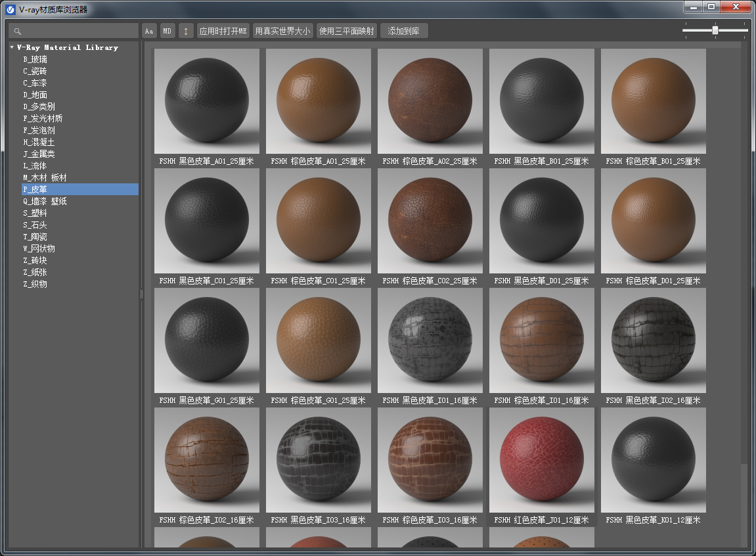The image size is (756, 556).
Task: Choose the 黑色皮革_B01_25厘米 material preview
Action: pos(542,101)
